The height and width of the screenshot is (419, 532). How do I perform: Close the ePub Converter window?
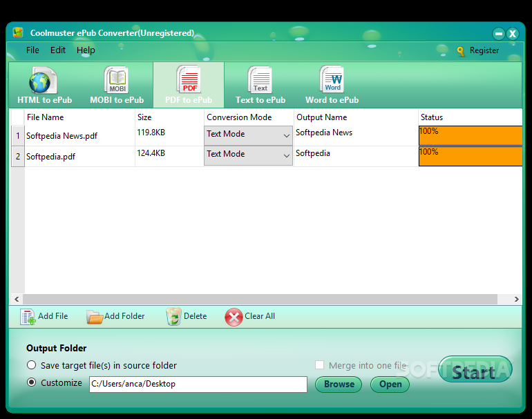[x=513, y=34]
